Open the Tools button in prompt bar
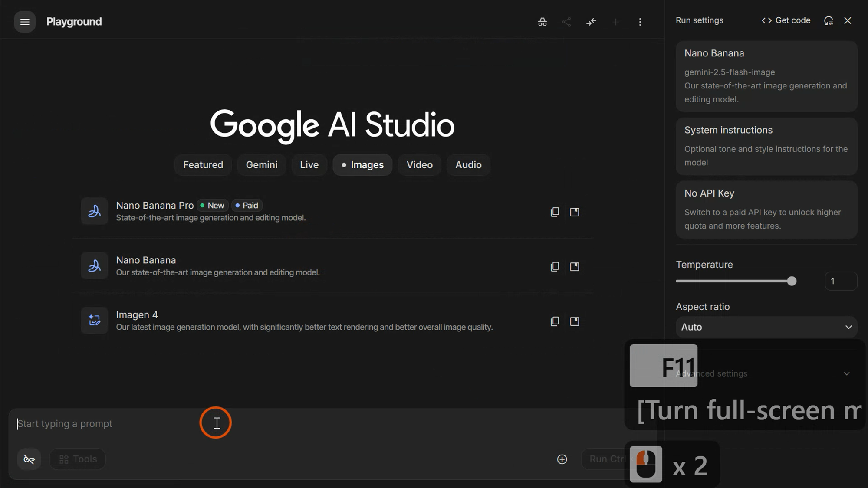Screen dimensions: 868x488 (78, 459)
